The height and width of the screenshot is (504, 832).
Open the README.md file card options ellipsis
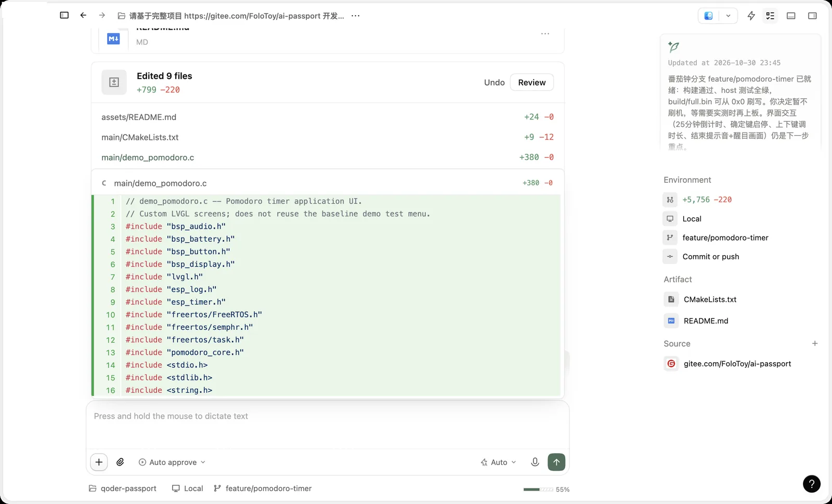tap(545, 34)
